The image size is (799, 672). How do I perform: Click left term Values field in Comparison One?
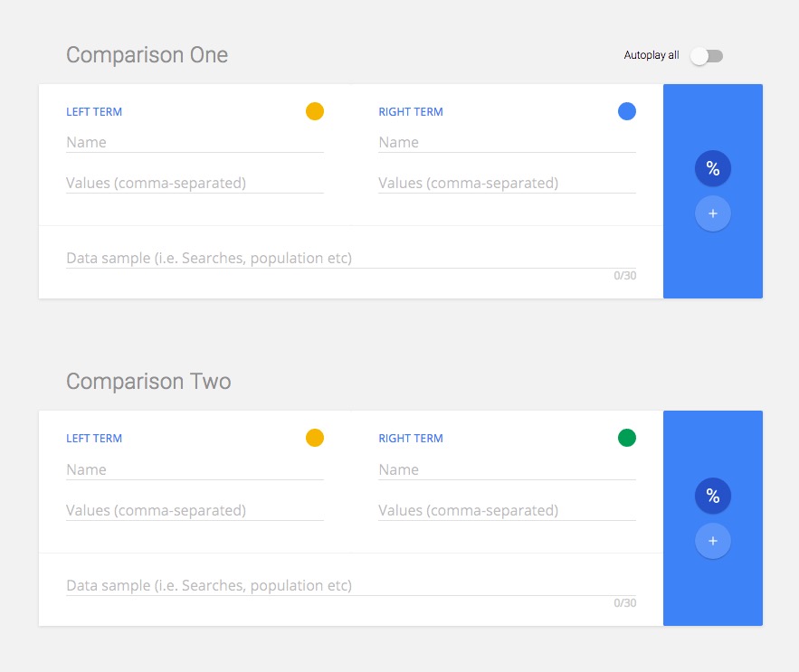195,184
